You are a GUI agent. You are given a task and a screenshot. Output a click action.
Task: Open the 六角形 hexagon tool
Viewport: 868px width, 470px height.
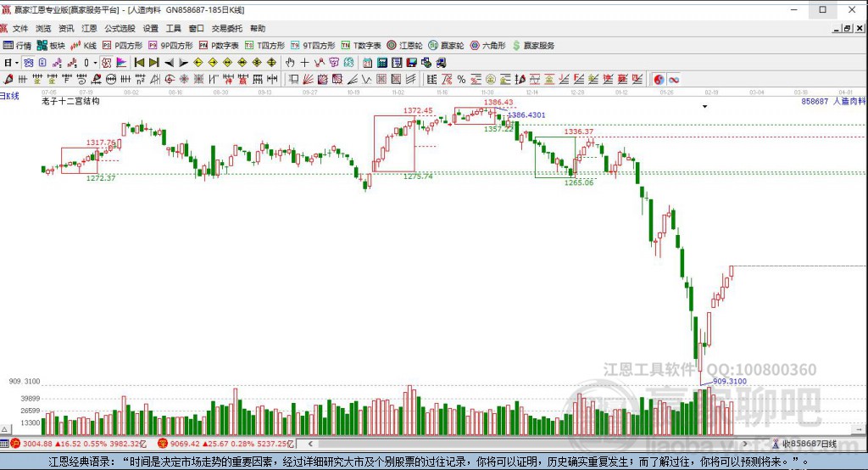coord(487,46)
